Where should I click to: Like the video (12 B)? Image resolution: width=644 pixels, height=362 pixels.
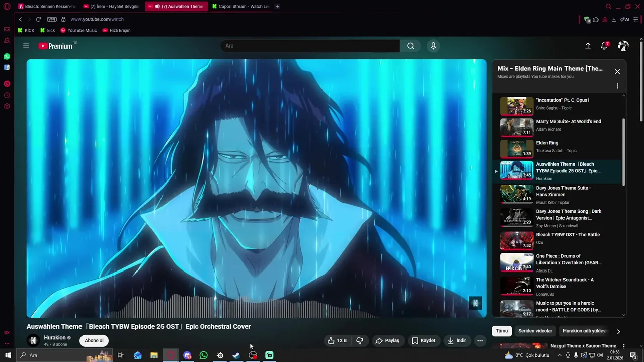point(337,340)
